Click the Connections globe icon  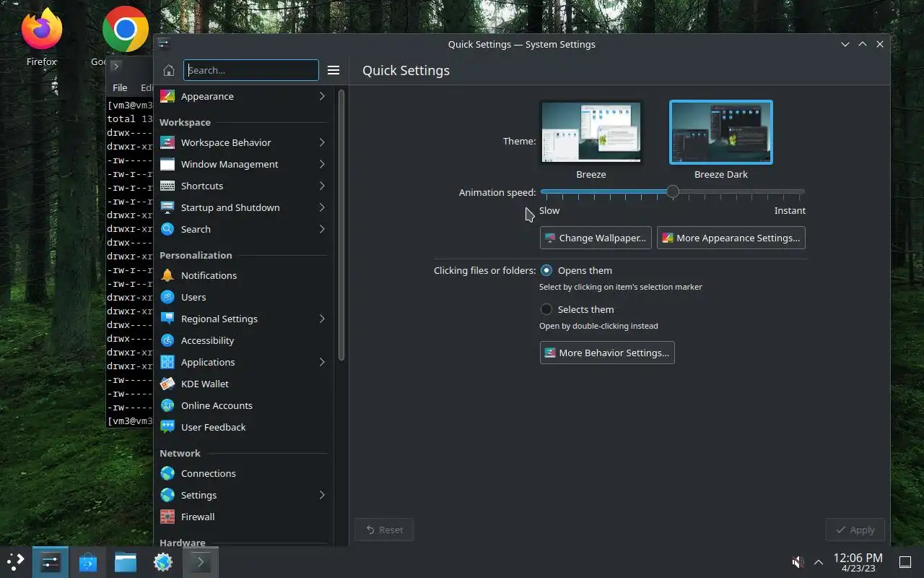click(x=167, y=473)
